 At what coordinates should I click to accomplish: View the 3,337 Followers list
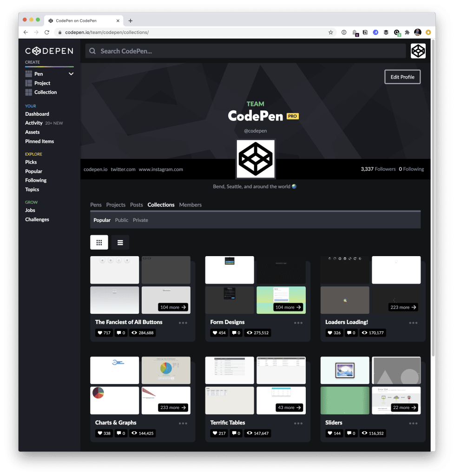tap(378, 169)
